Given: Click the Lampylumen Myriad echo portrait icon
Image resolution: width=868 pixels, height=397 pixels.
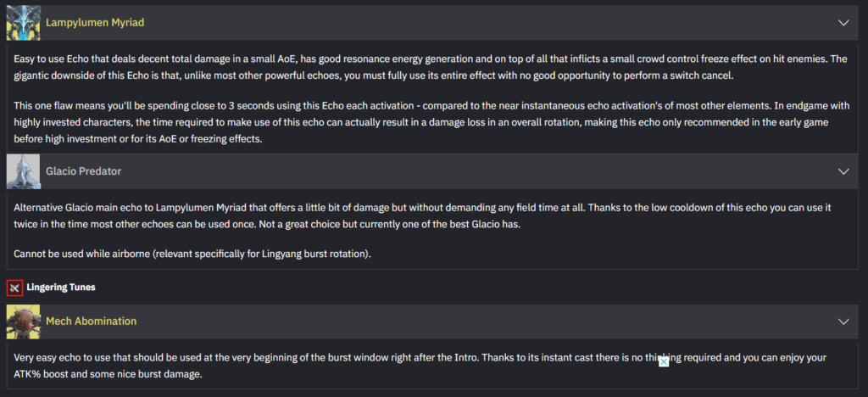Looking at the screenshot, I should click(x=23, y=23).
